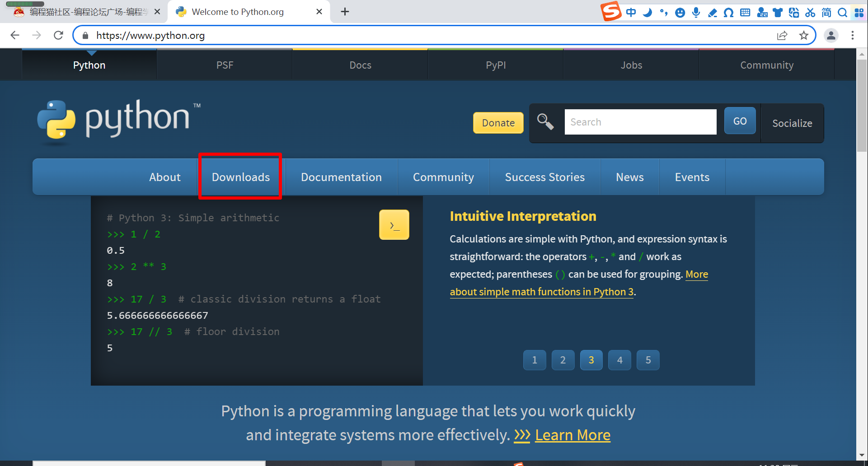
Task: Open the Events navigation menu
Action: point(692,177)
